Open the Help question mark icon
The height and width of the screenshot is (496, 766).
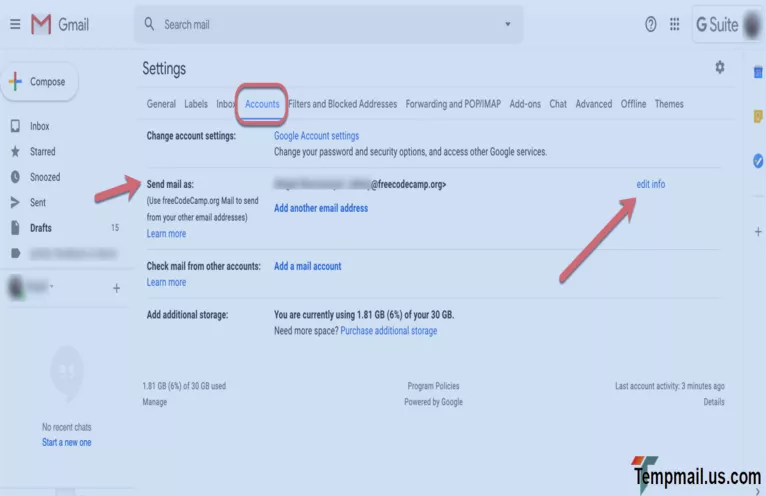coord(651,24)
